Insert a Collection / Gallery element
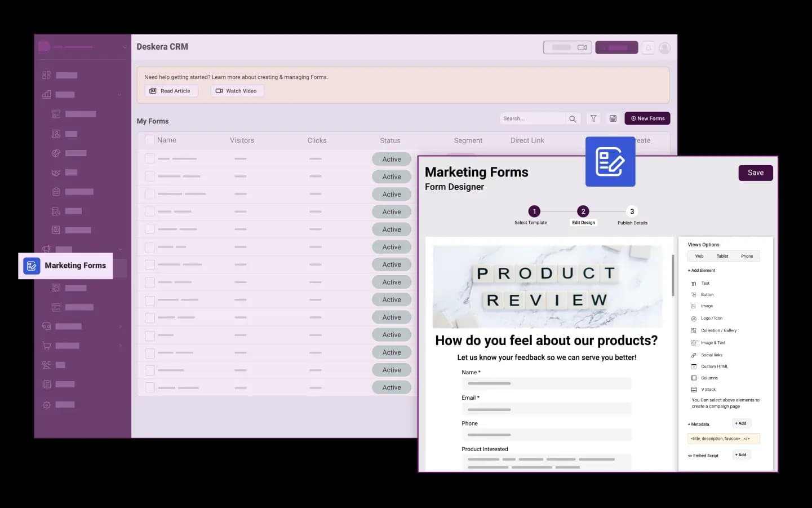This screenshot has width=812, height=508. pyautogui.click(x=718, y=330)
